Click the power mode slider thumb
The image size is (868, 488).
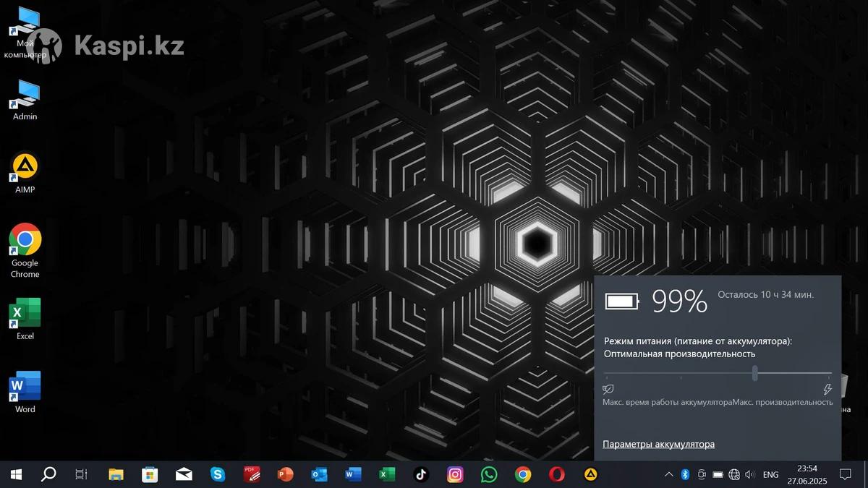(x=754, y=373)
